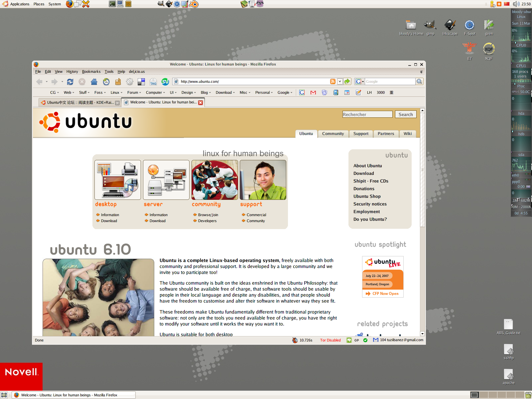
Task: Select the Partners site tab
Action: 386,134
